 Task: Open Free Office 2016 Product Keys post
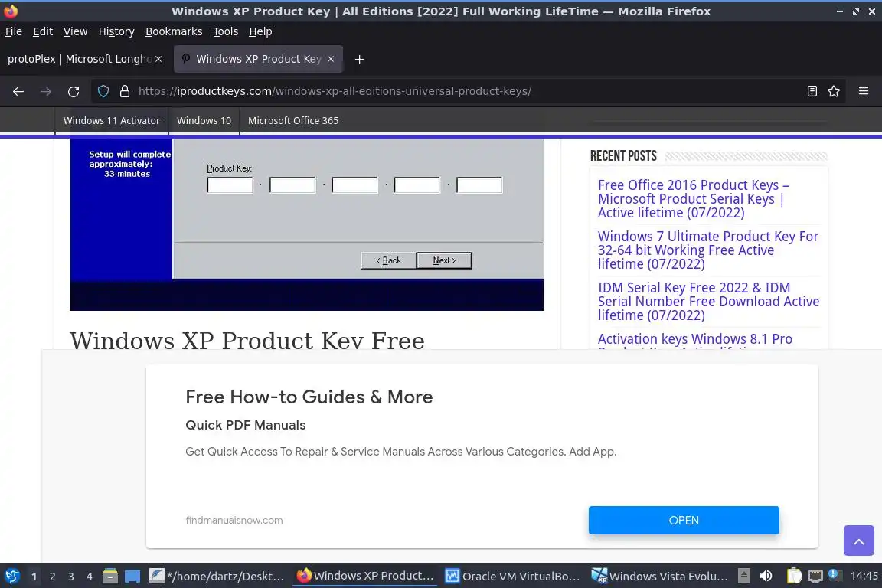coord(693,198)
